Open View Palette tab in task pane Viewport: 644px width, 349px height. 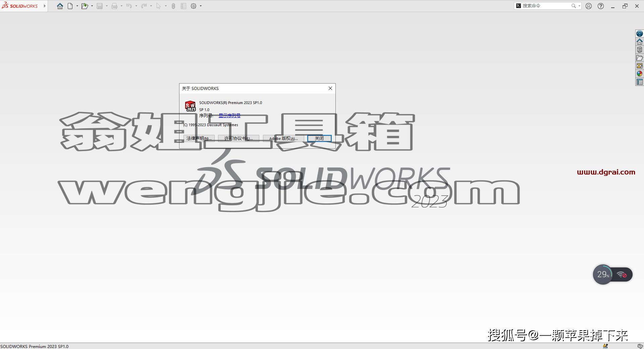pyautogui.click(x=640, y=66)
